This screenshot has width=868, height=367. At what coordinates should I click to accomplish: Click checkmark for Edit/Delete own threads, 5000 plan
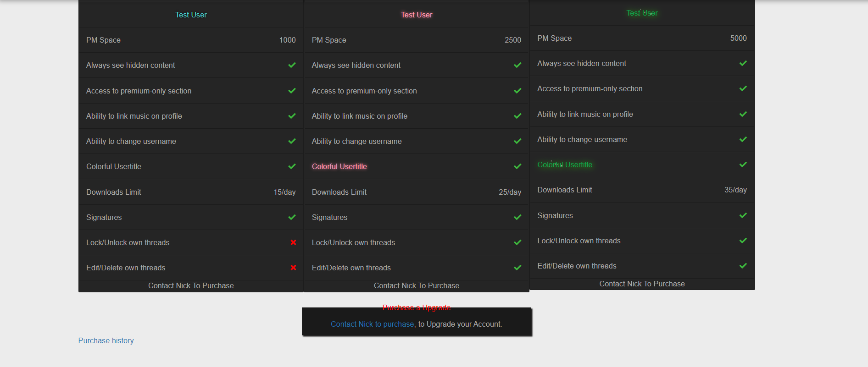point(743,266)
